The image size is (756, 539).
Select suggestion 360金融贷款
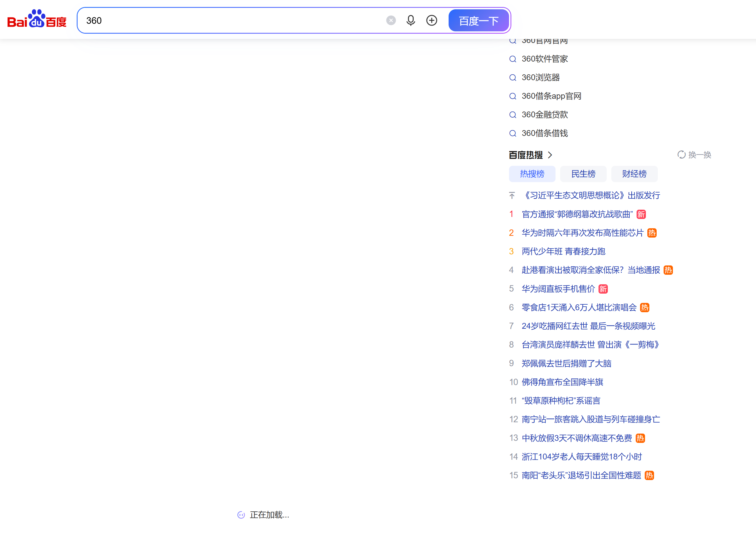544,115
